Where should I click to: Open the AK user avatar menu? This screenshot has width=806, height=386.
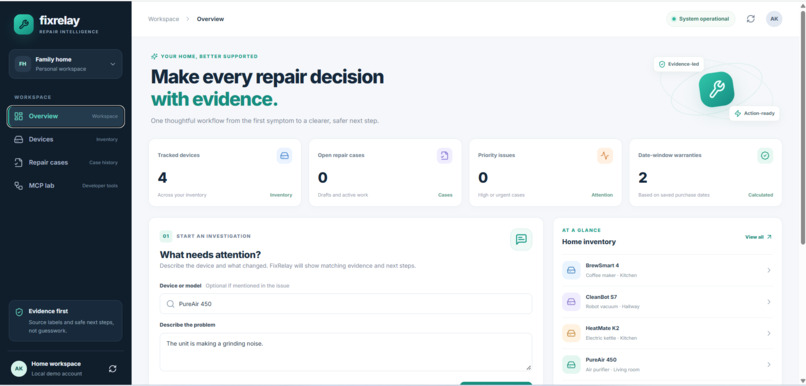(774, 19)
